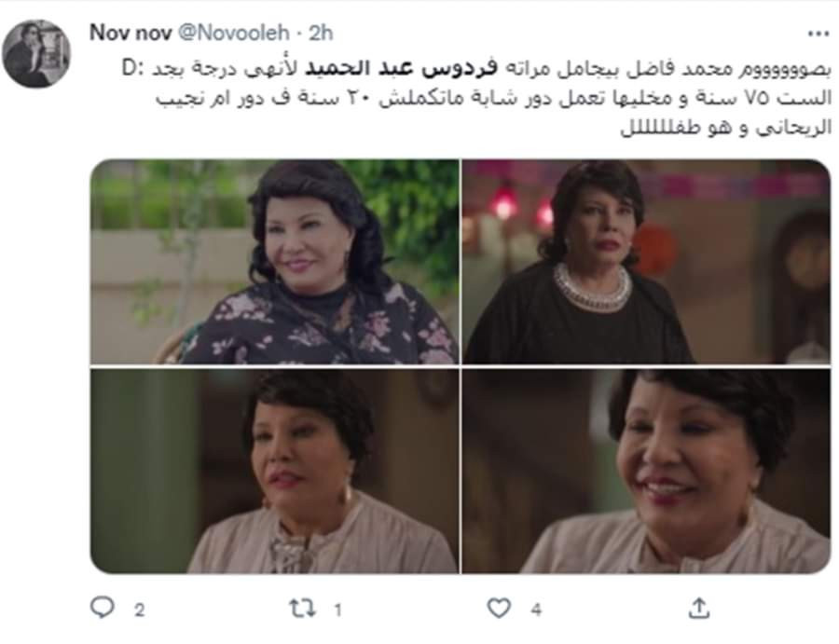Like the tweet with the heart icon
The height and width of the screenshot is (644, 839).
tap(499, 609)
